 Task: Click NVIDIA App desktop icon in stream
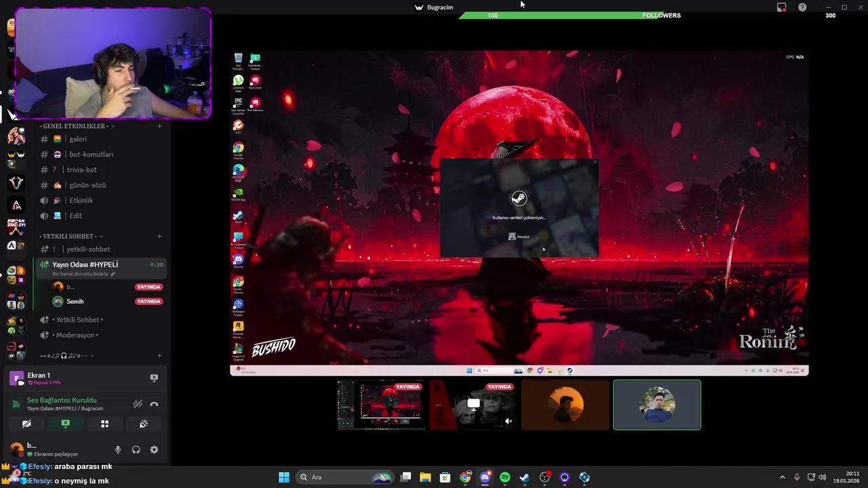pyautogui.click(x=238, y=195)
